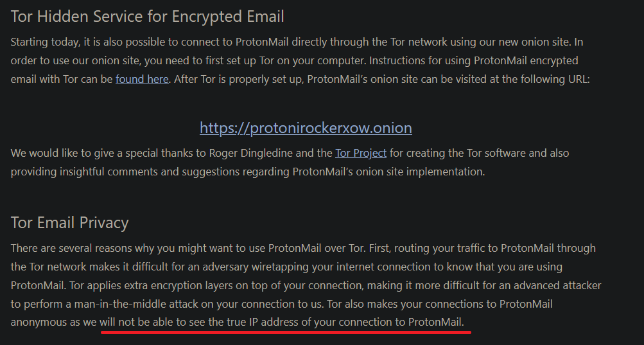Click the phrase "advanced attacker" in privacy paragraph
This screenshot has width=644, height=345.
point(557,285)
